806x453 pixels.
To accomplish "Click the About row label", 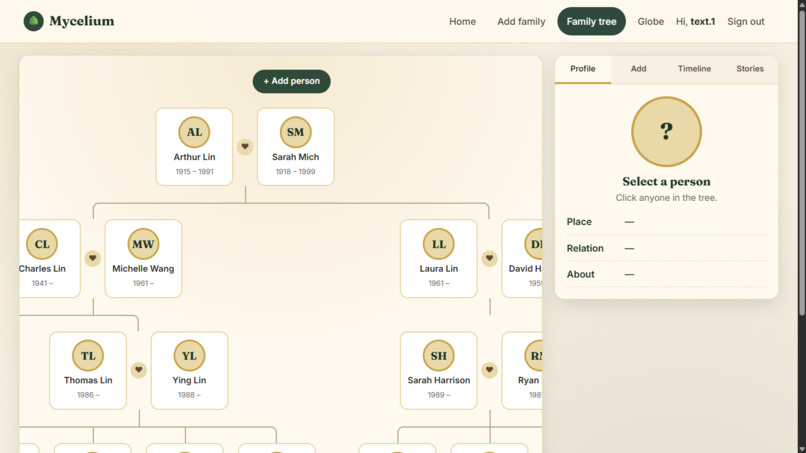I will [580, 274].
